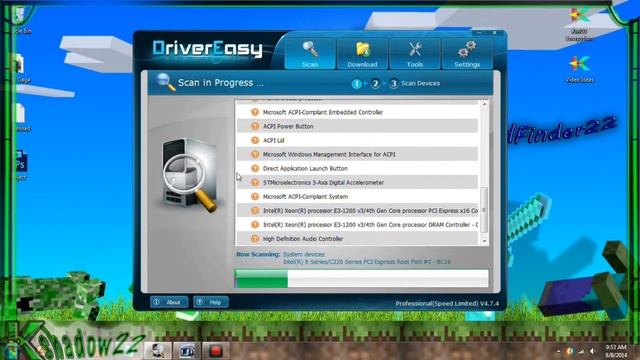This screenshot has width=640, height=360.
Task: Click icon beside Microsoft Windows Management Interface for ACPI
Action: coord(255,154)
